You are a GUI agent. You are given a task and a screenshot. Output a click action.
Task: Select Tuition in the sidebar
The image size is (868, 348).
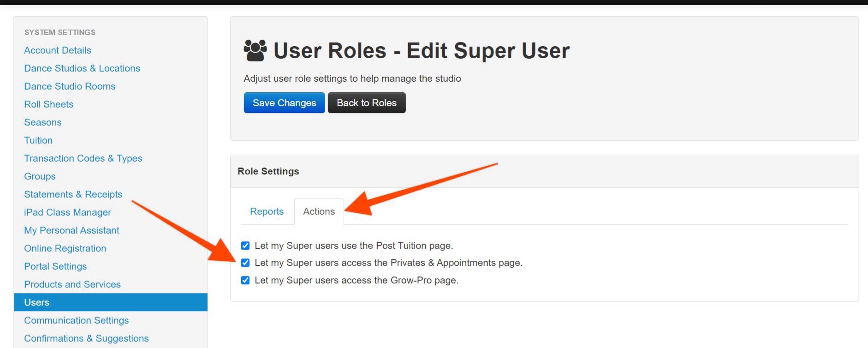[x=38, y=140]
